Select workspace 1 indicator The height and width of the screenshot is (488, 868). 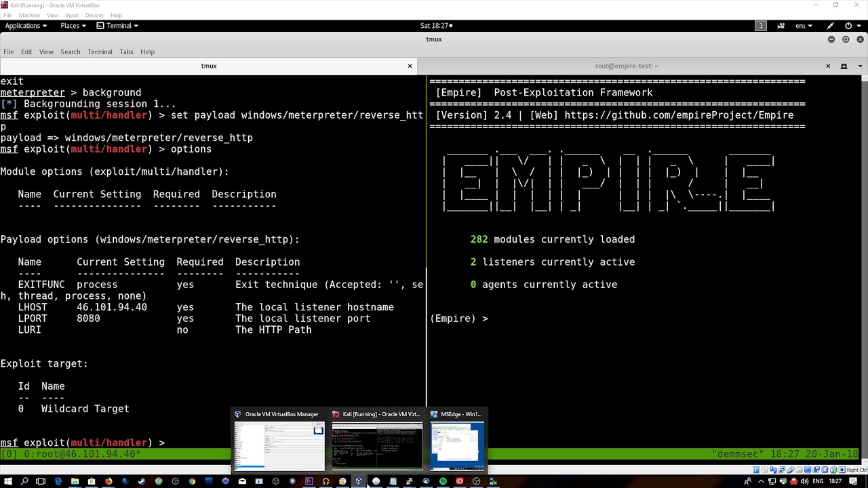761,26
